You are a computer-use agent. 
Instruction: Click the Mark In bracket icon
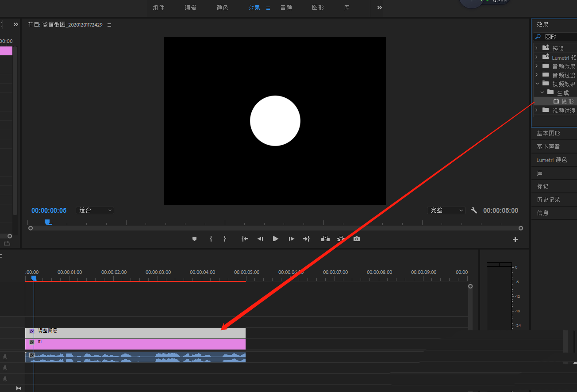coord(211,239)
